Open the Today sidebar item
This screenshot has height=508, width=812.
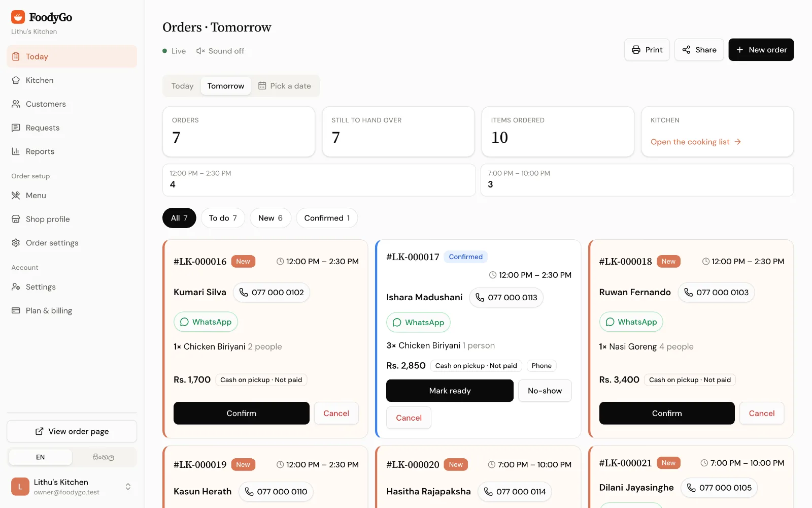(x=72, y=56)
